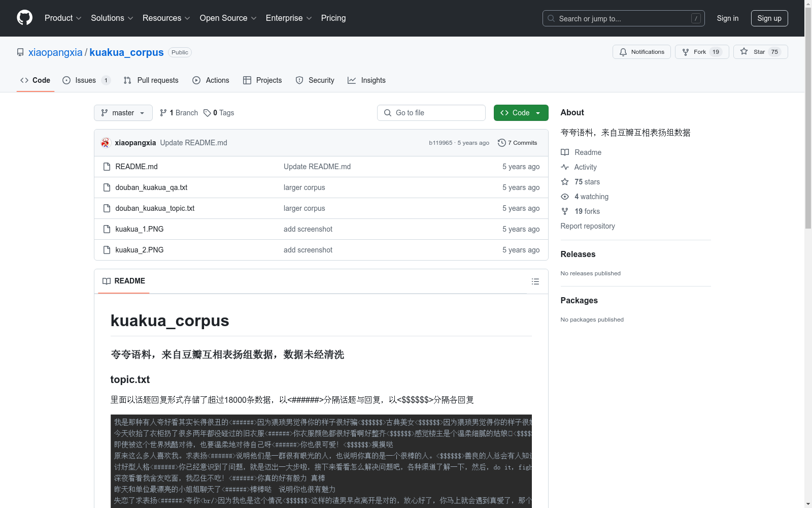Click the Notifications bell button

click(x=641, y=52)
